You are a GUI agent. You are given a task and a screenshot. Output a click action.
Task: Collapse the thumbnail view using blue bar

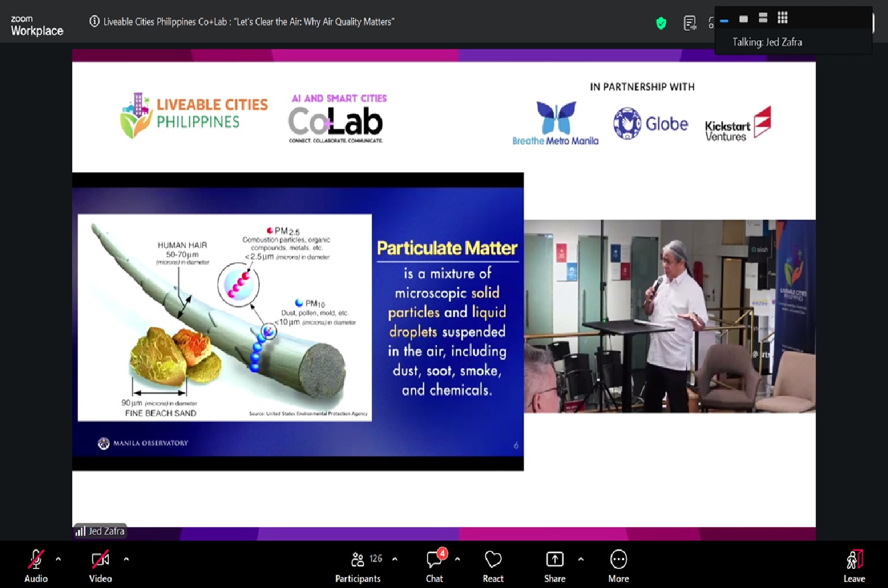724,21
